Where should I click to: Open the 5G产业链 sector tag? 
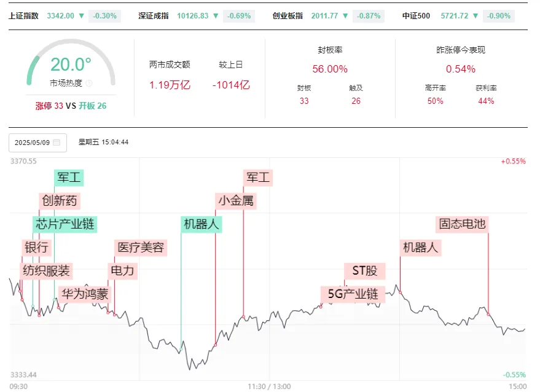pos(353,294)
